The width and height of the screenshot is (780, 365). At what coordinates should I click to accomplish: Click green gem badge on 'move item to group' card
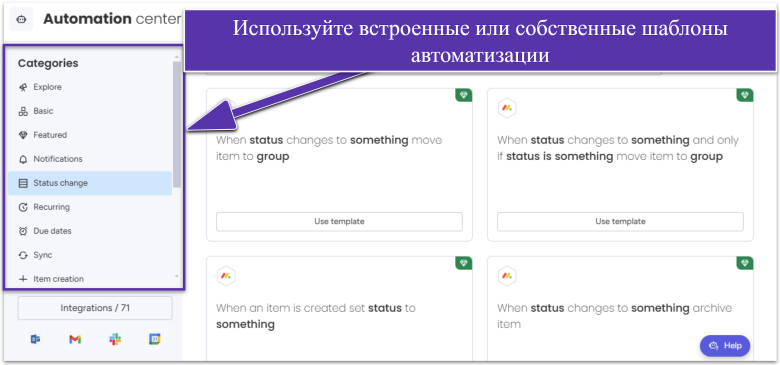463,95
